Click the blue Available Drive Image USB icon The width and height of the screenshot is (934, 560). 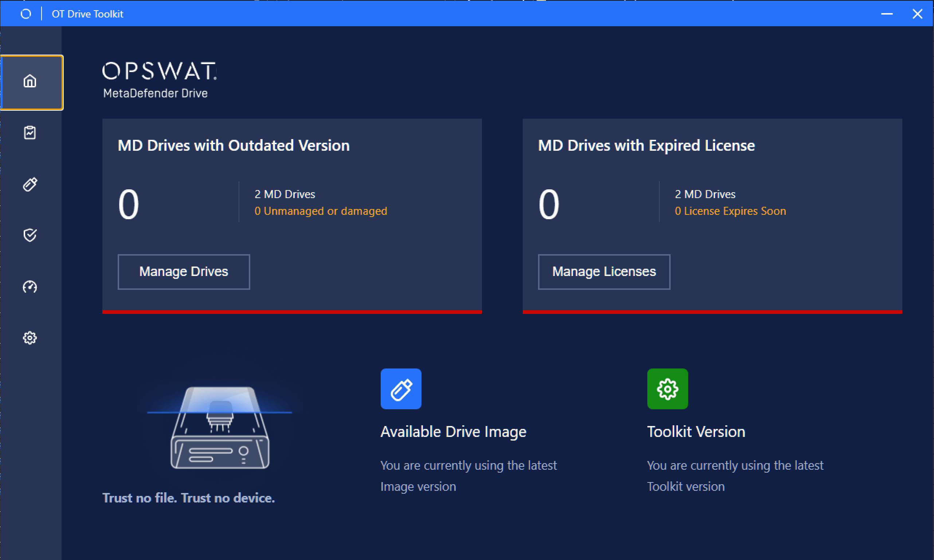point(401,389)
